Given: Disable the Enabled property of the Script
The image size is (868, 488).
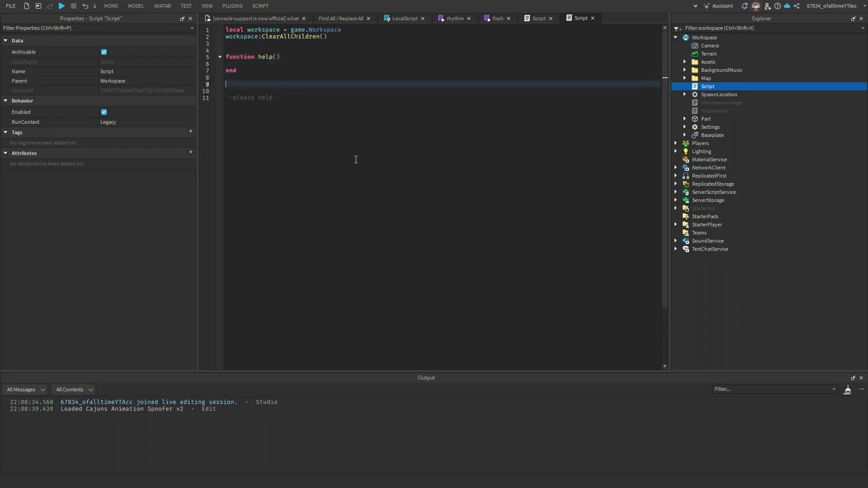Looking at the screenshot, I should [103, 111].
